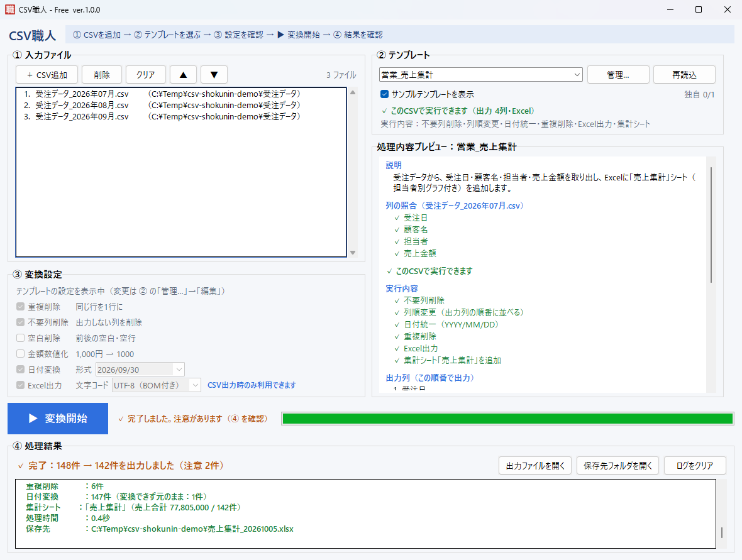Click the result log scrollbar thumb
Viewport: 742px width, 560px height.
point(722,532)
